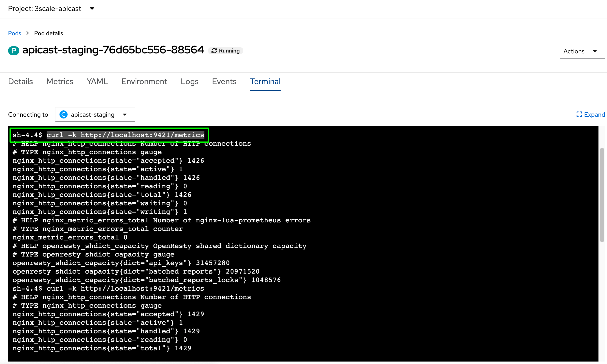The image size is (607, 364).
Task: View the Logs tab
Action: click(x=189, y=81)
